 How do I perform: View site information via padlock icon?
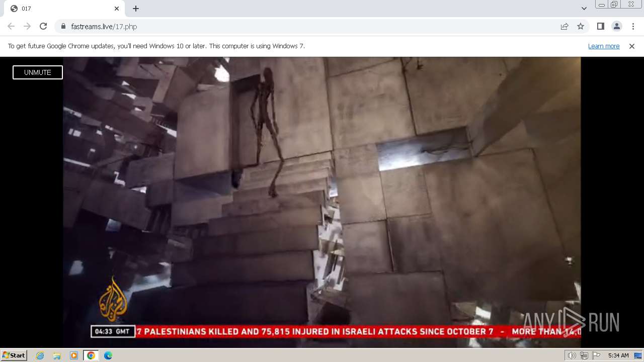pos(63,26)
